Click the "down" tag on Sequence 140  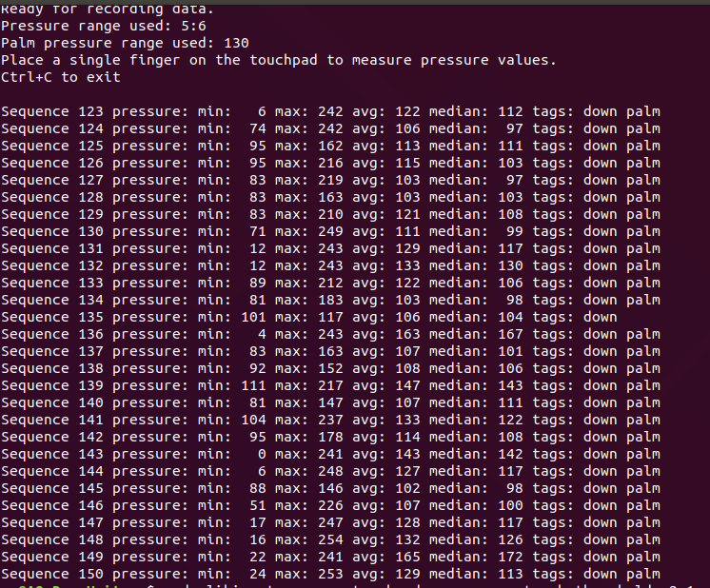[600, 402]
